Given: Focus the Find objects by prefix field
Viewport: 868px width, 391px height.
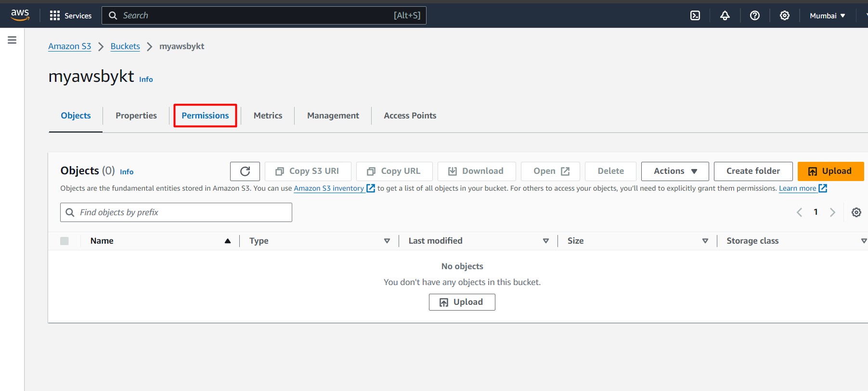Looking at the screenshot, I should pyautogui.click(x=176, y=212).
